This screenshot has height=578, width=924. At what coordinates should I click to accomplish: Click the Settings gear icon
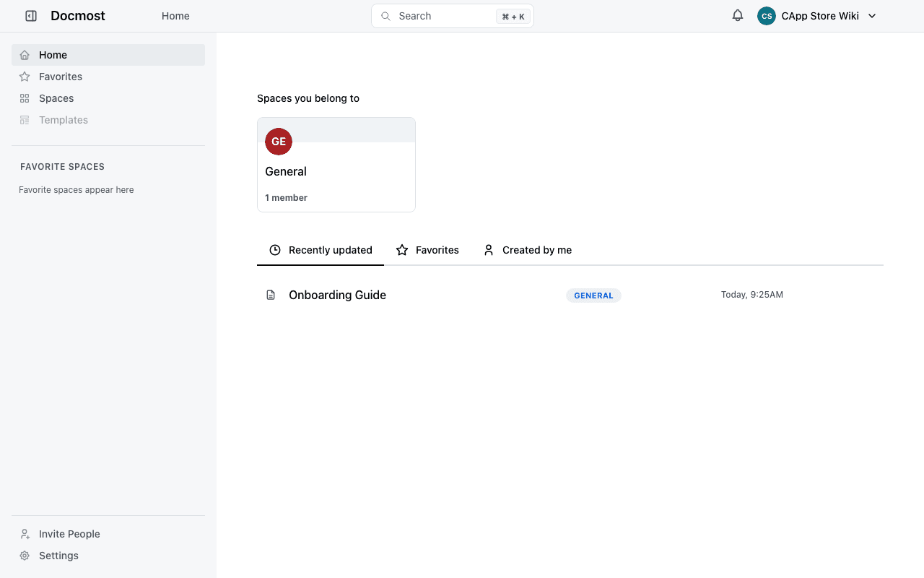point(25,556)
